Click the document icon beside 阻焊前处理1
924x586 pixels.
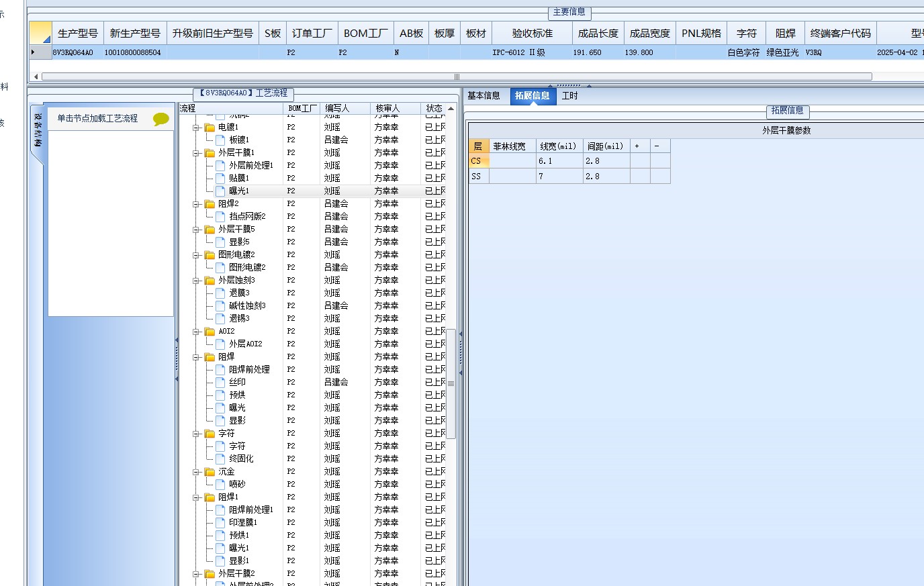tap(220, 509)
